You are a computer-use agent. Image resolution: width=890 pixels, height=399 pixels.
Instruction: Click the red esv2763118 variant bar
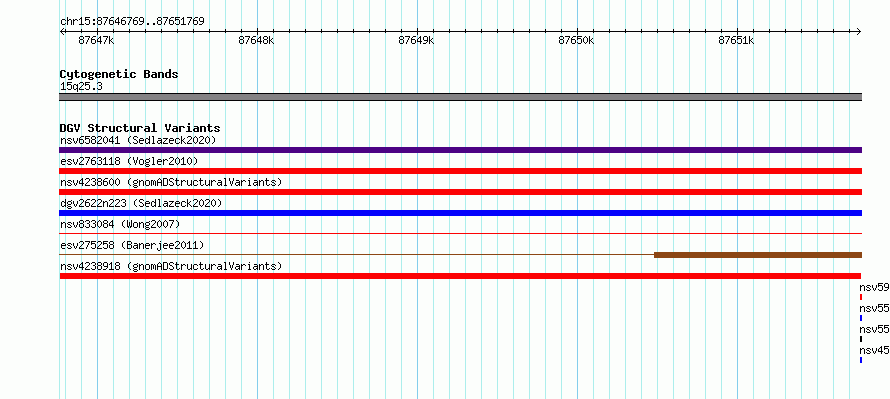point(460,171)
